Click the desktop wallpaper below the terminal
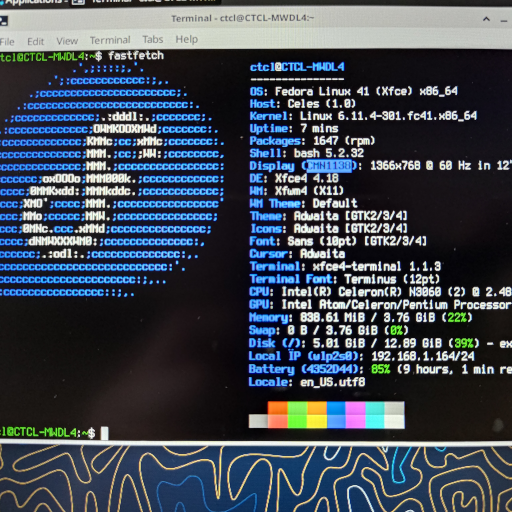The image size is (512, 512). pos(256,478)
